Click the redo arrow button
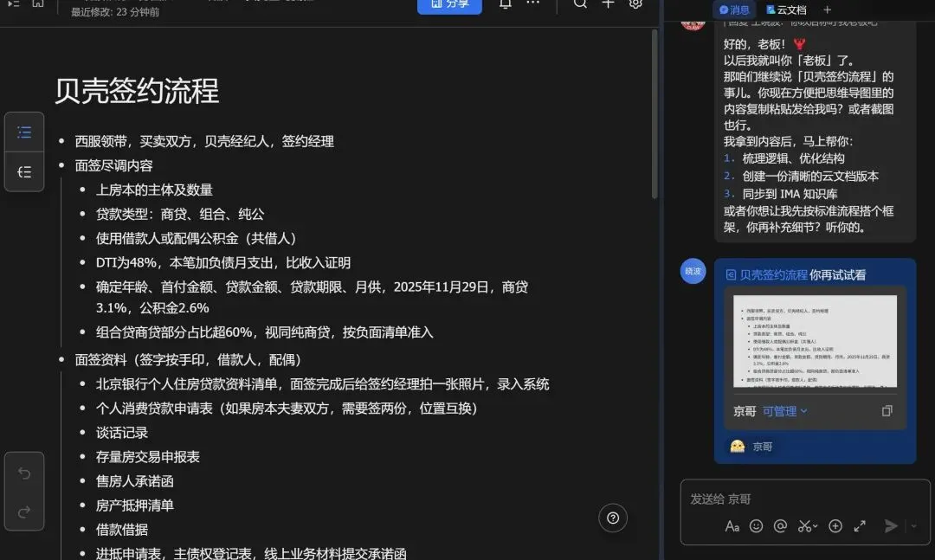 [x=24, y=512]
